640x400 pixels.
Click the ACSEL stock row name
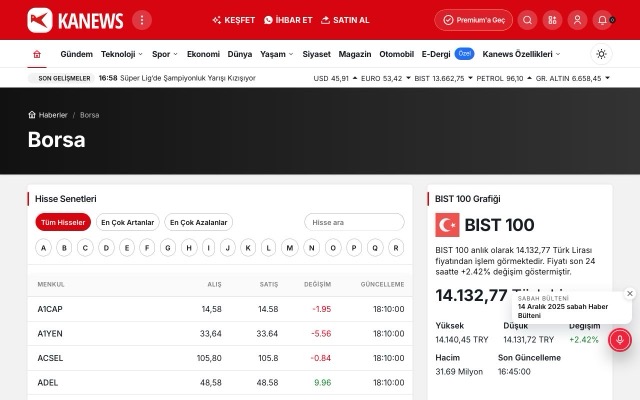click(x=50, y=358)
